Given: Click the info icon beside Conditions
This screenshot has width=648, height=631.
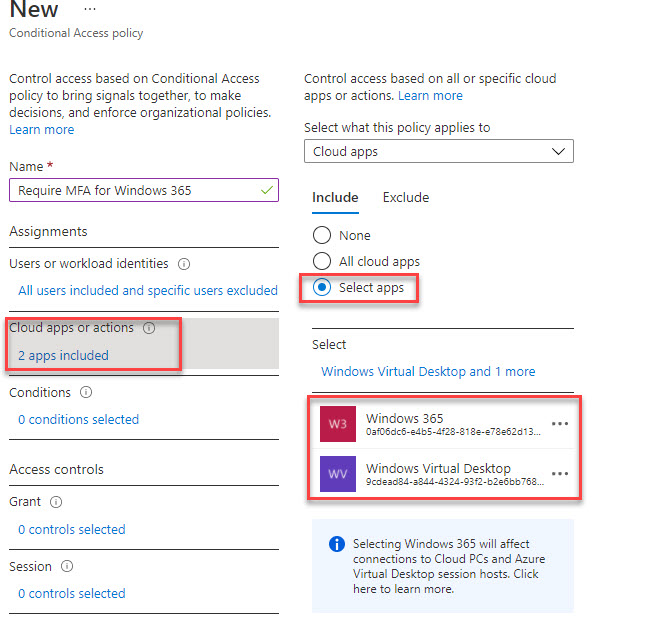Looking at the screenshot, I should 86,392.
